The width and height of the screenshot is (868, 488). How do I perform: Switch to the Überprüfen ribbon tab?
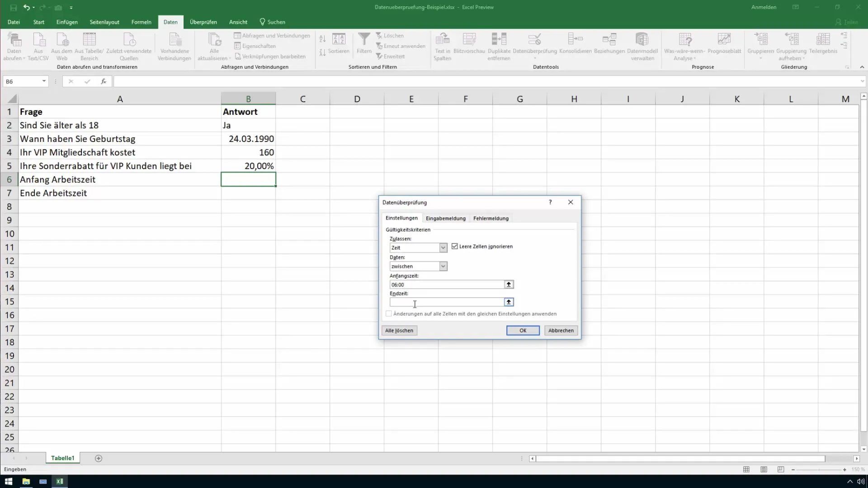coord(203,22)
